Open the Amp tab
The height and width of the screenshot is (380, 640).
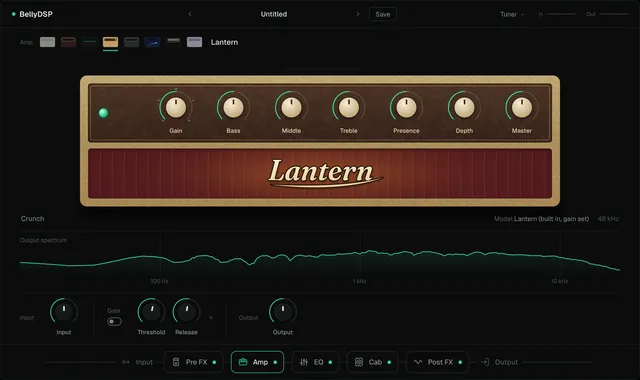pos(257,362)
